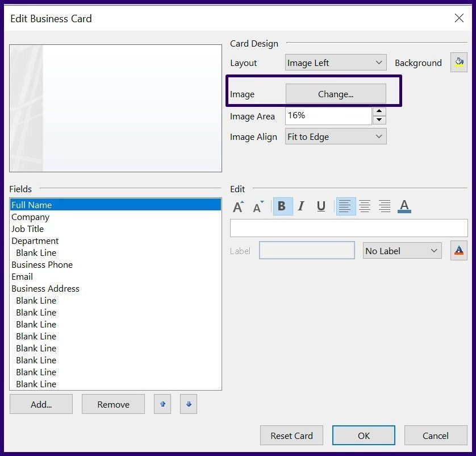This screenshot has width=476, height=456.
Task: Move selected field down
Action: [x=189, y=404]
